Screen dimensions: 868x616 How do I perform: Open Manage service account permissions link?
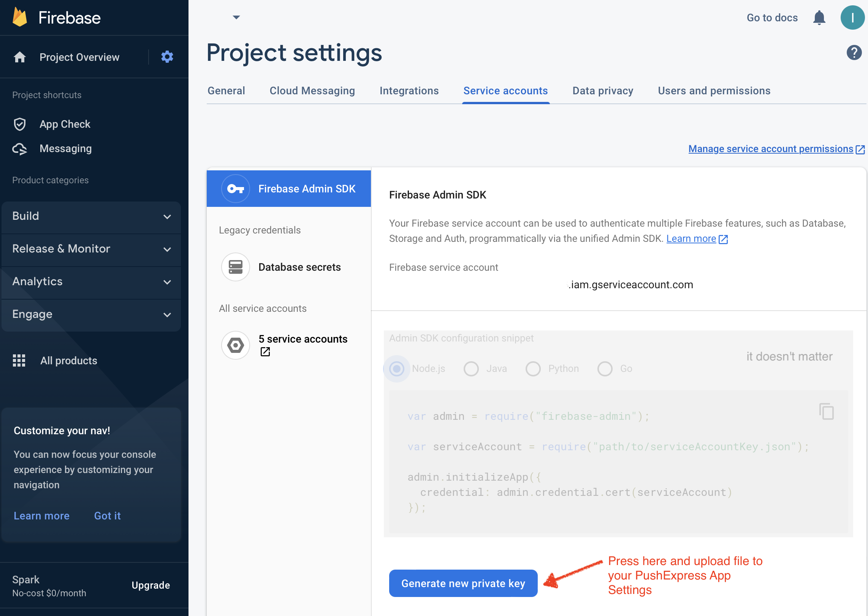tap(771, 149)
